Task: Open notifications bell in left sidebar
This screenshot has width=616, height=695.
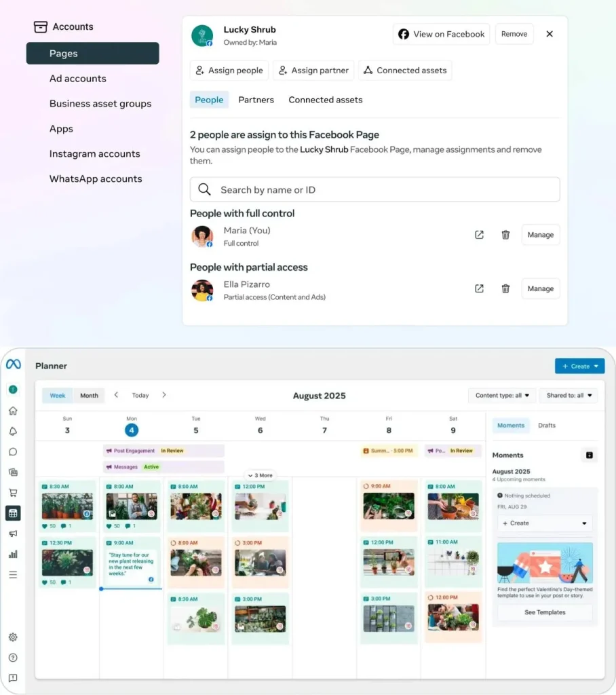Action: click(13, 431)
